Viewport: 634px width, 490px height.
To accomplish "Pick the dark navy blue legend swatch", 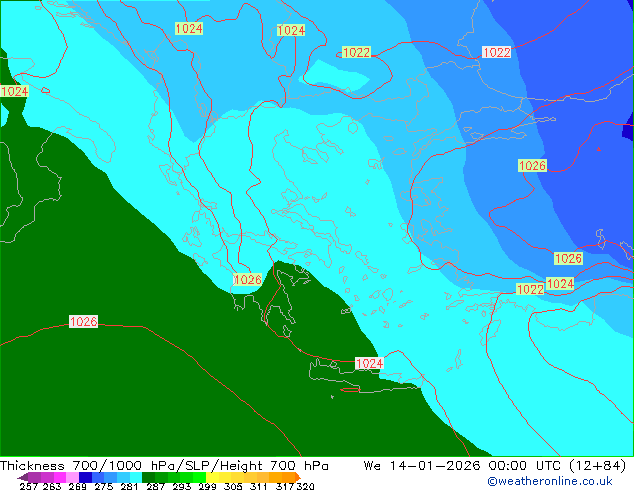I will 85,477.
